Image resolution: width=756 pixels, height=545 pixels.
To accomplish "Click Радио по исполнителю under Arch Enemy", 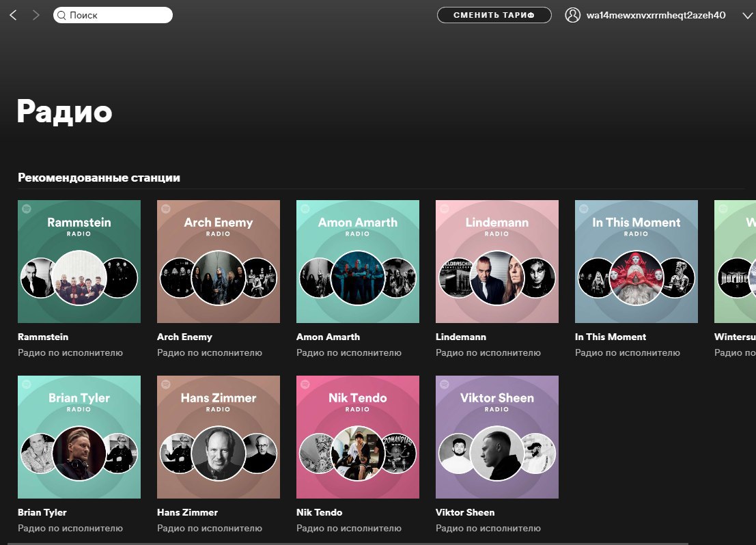I will [x=210, y=352].
